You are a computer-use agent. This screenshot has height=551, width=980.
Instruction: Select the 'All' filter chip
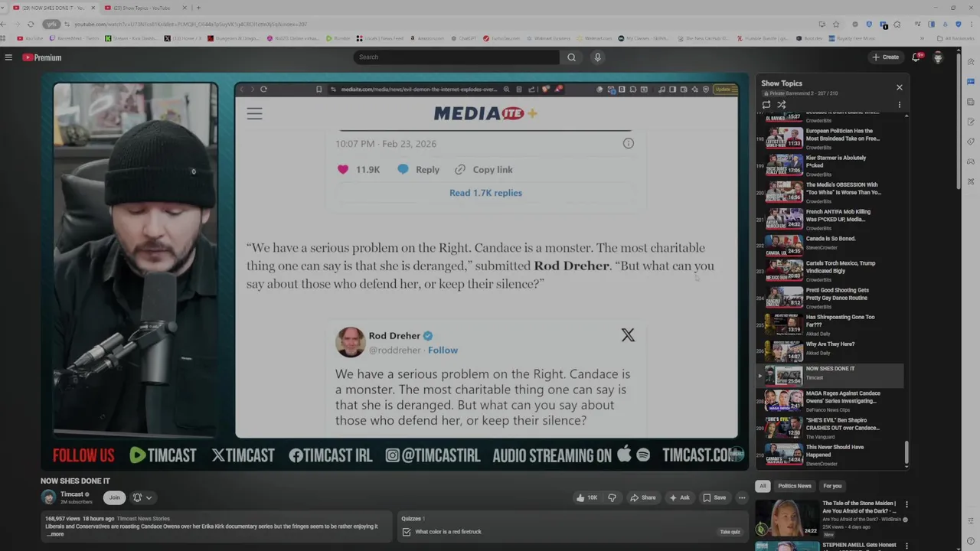(x=763, y=486)
